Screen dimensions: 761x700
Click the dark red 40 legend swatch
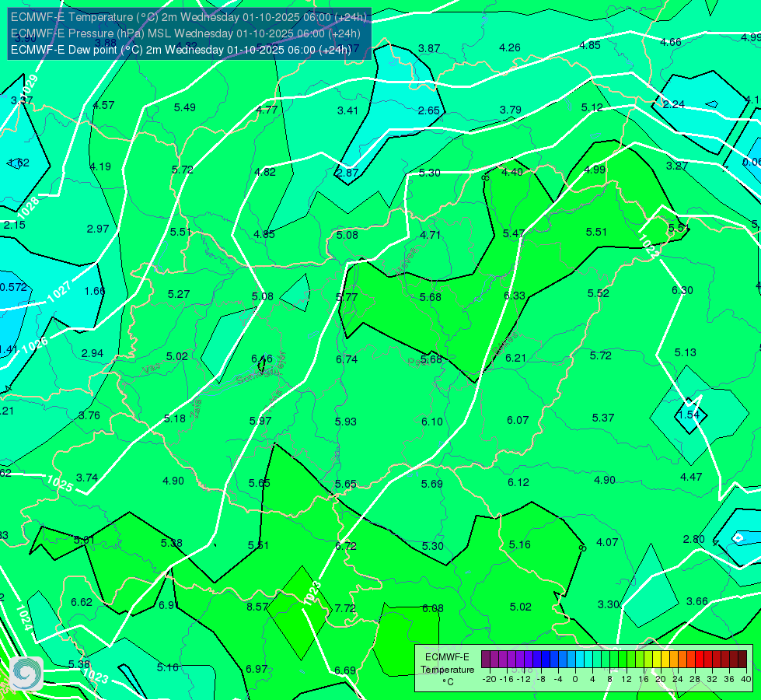(x=742, y=660)
